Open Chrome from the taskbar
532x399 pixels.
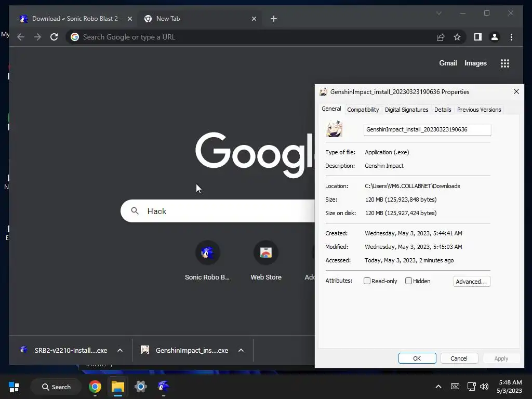(95, 387)
